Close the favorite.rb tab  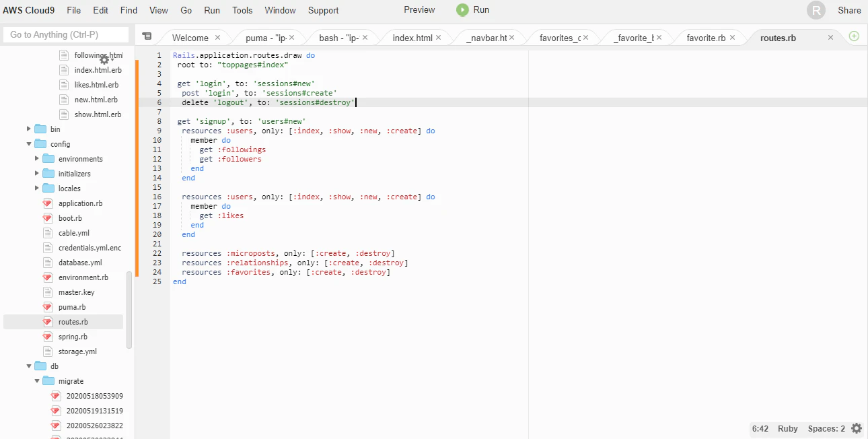(x=732, y=38)
